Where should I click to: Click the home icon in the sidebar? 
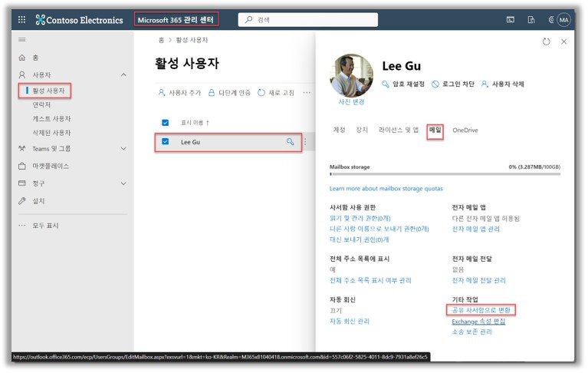point(22,58)
